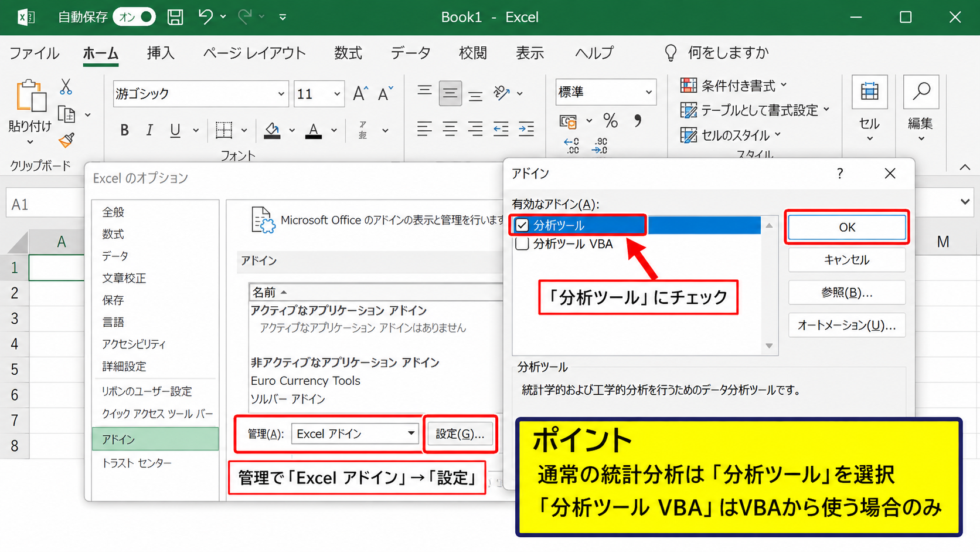980x552 pixels.
Task: Click the increase decimal icon
Action: pyautogui.click(x=571, y=145)
